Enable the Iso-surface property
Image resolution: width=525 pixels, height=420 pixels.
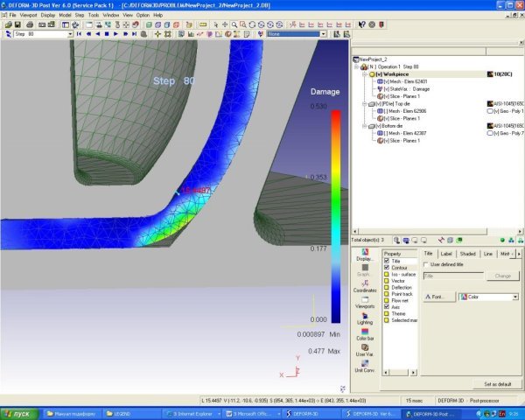[x=387, y=274]
